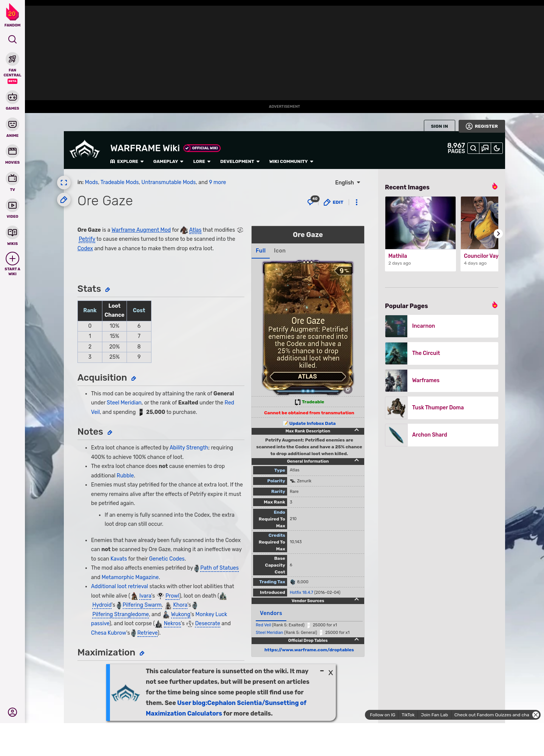Expand the 9 more categories link
Viewport: 544px width, 756px height.
click(x=218, y=182)
